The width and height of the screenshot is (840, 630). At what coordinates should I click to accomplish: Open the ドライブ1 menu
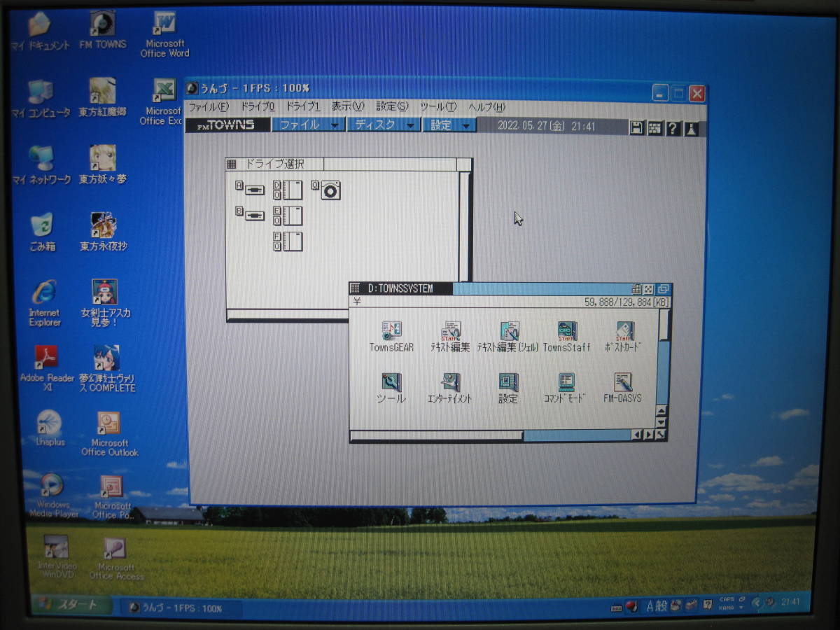click(x=302, y=107)
